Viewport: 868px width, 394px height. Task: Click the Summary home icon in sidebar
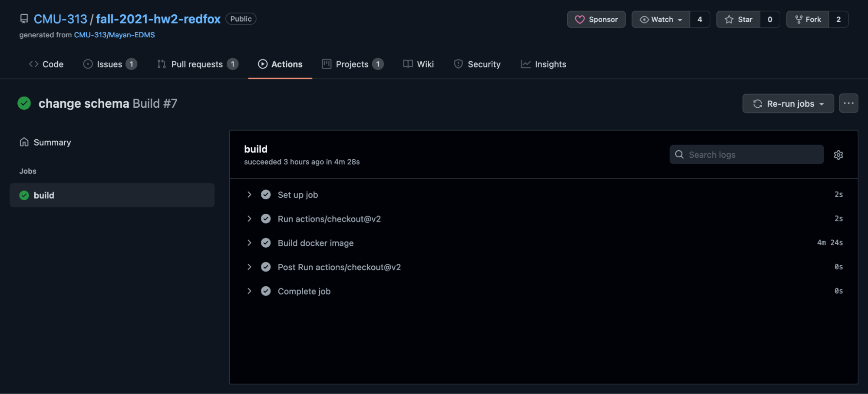pos(24,142)
